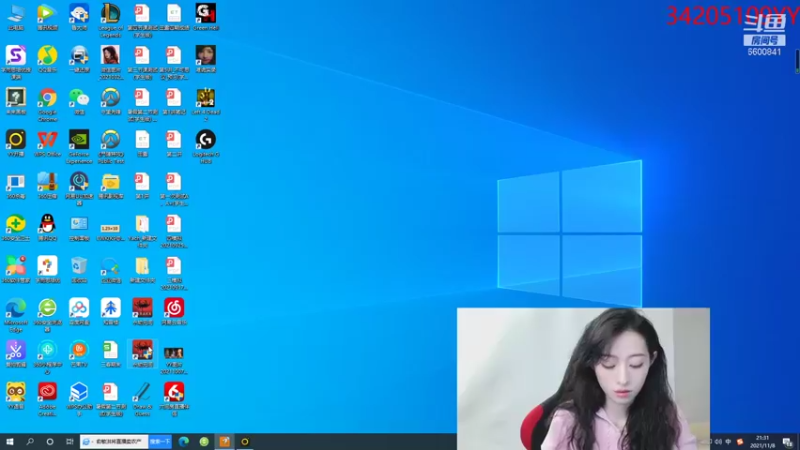The image size is (800, 450).
Task: Open the Recycle Bin icon
Action: 79,270
